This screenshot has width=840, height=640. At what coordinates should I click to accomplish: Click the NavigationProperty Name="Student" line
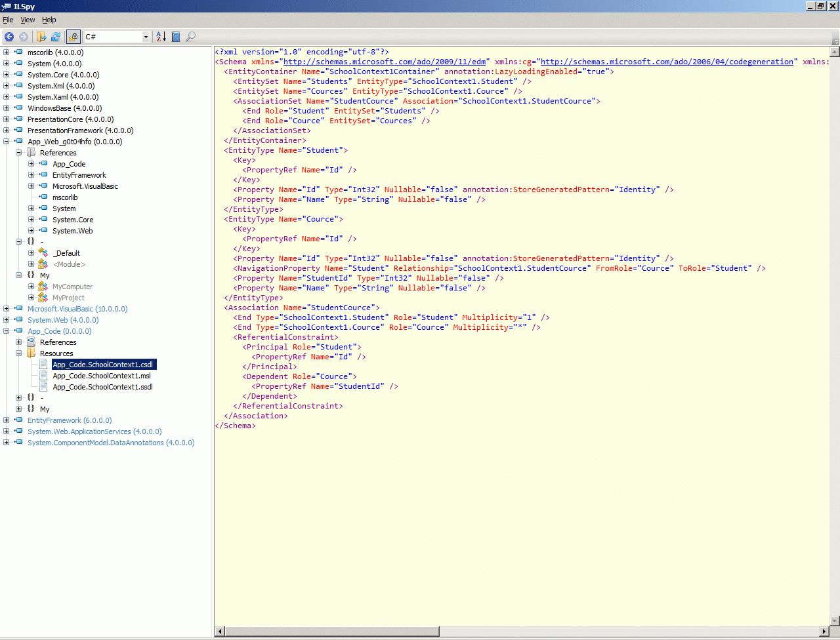point(499,268)
